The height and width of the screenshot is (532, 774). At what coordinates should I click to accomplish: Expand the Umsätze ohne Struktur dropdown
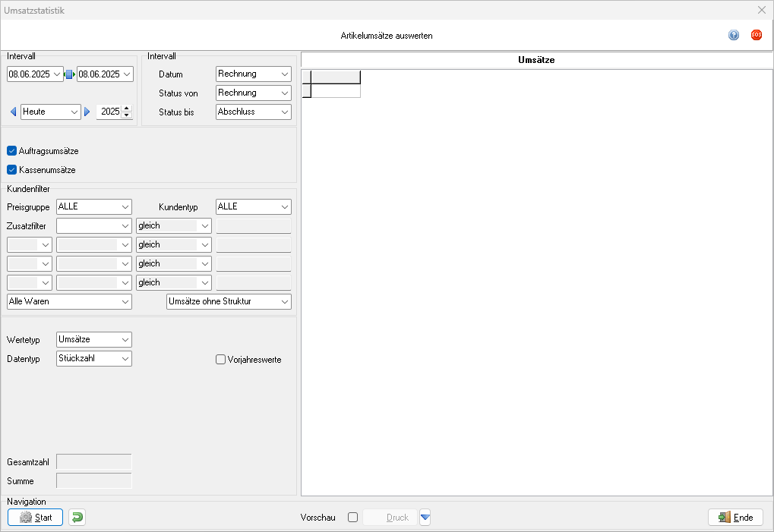coord(284,302)
